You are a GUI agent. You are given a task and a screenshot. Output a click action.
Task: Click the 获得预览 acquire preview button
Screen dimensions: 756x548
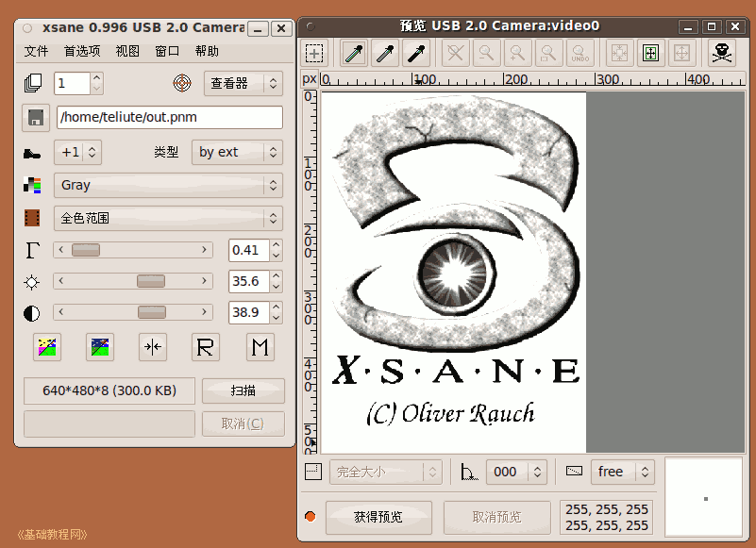tap(378, 517)
